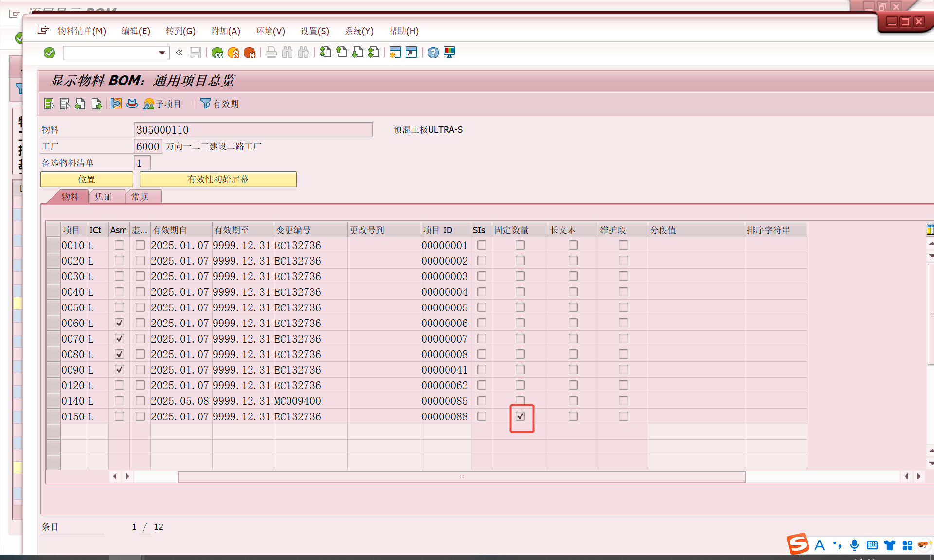Click the horizontal scrollbar of the table
Viewport: 934px width, 560px height.
pos(461,477)
